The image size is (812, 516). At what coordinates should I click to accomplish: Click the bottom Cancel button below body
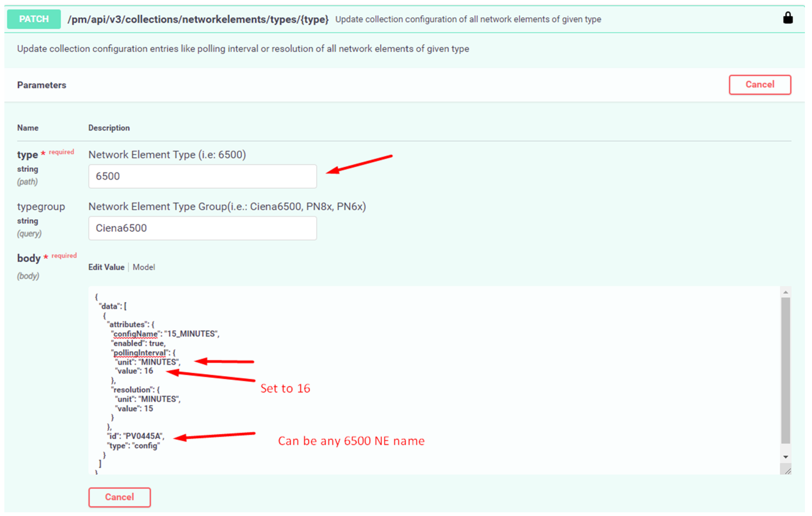coord(119,497)
